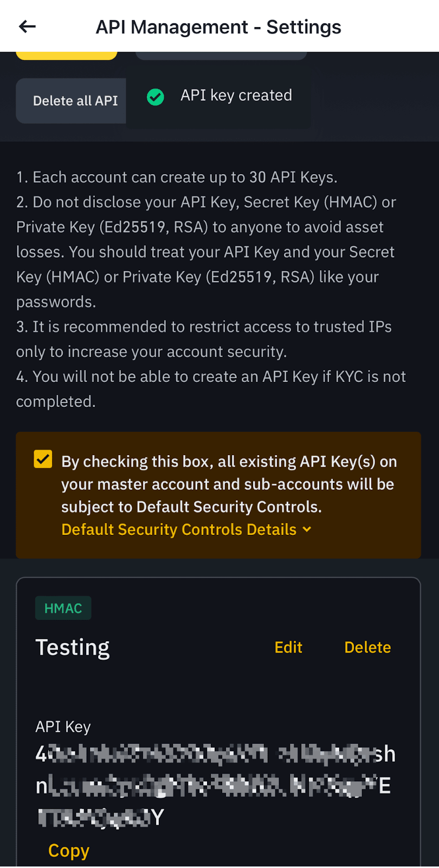Click the Delete all API button

(70, 101)
